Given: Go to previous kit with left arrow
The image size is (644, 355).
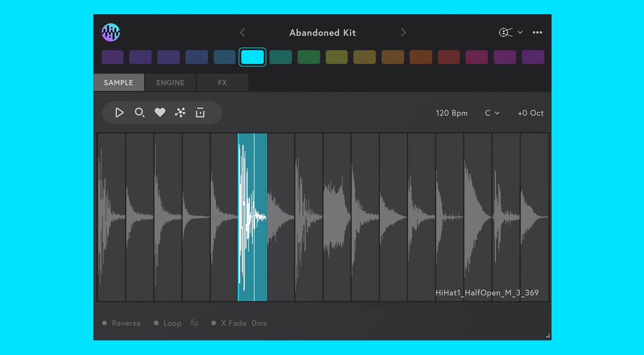Looking at the screenshot, I should (243, 33).
